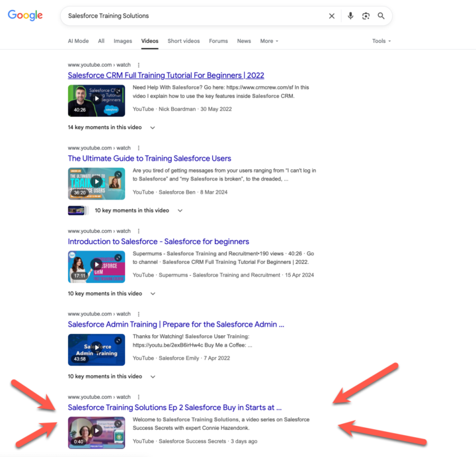Viewport: 476px width, 457px height.
Task: Click 'Salesforce Emily' channel name
Action: click(x=178, y=358)
